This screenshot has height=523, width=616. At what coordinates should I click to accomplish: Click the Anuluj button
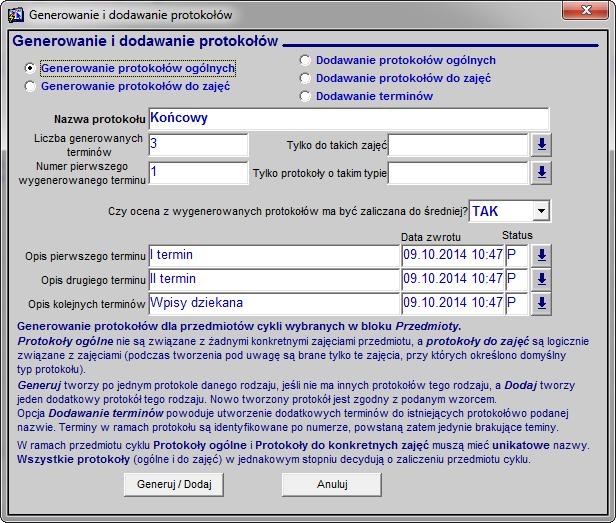(x=332, y=484)
